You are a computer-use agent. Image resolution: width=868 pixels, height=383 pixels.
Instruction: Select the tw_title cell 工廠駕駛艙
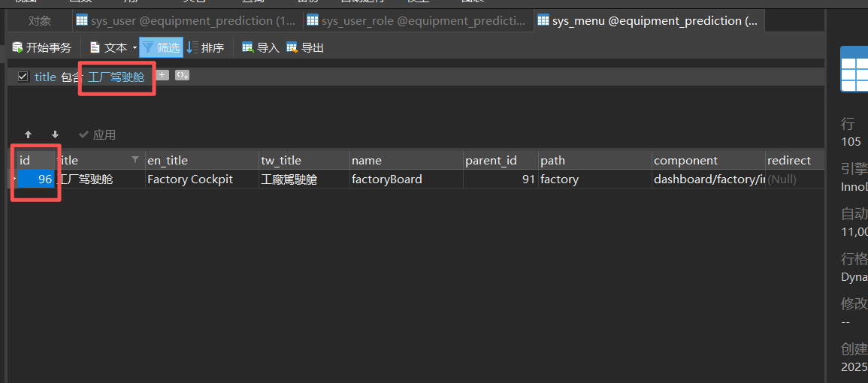304,179
